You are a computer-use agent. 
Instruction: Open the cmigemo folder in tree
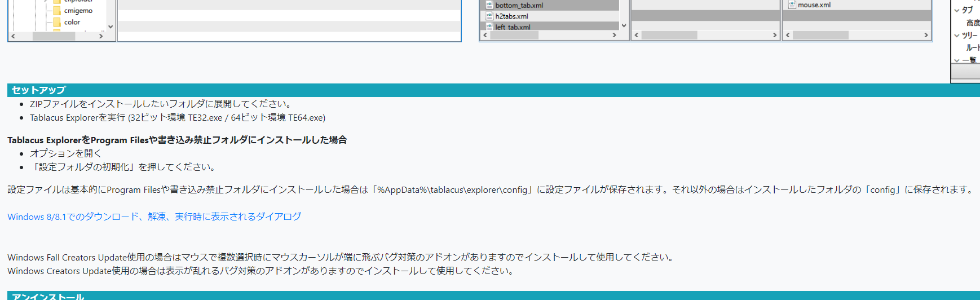point(78,11)
